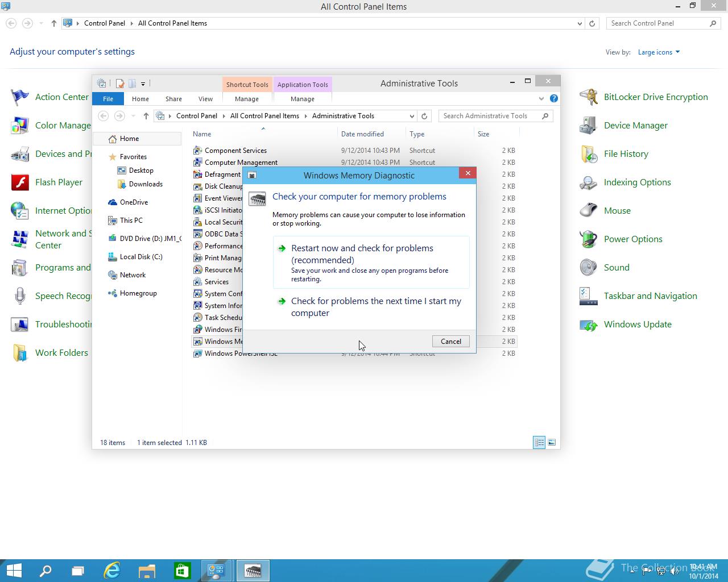Open the recent locations dropdown in Administrative Tools
Image resolution: width=728 pixels, height=582 pixels.
pyautogui.click(x=133, y=116)
